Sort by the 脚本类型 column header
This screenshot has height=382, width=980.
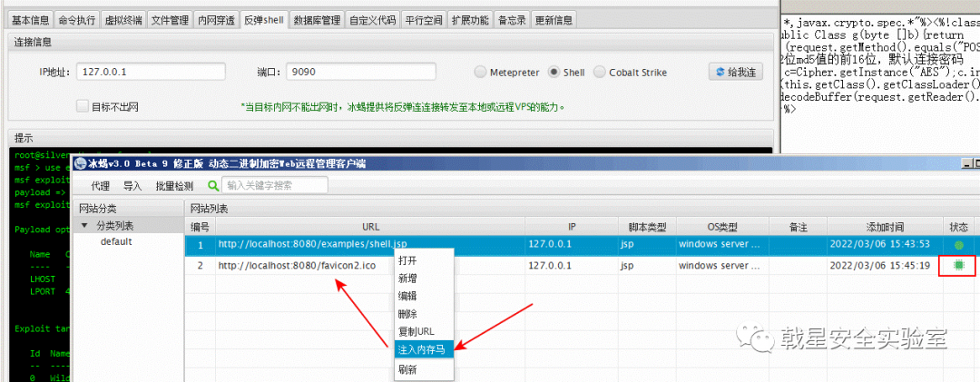(648, 226)
